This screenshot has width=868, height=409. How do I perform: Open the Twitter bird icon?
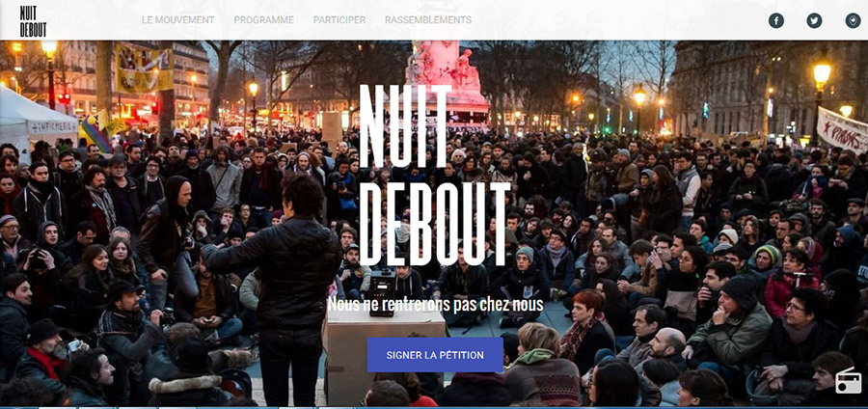click(x=814, y=21)
